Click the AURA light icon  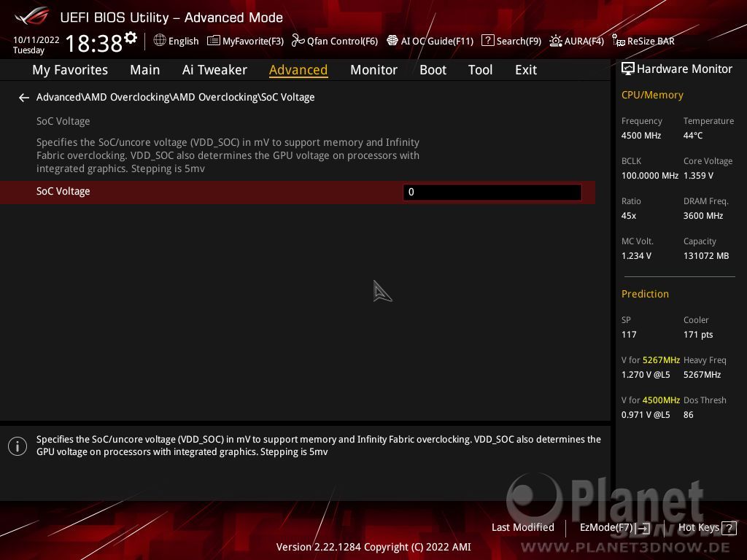click(x=555, y=41)
